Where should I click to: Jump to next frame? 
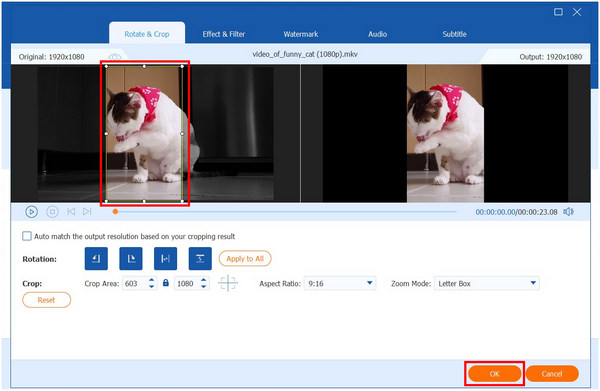[x=87, y=212]
